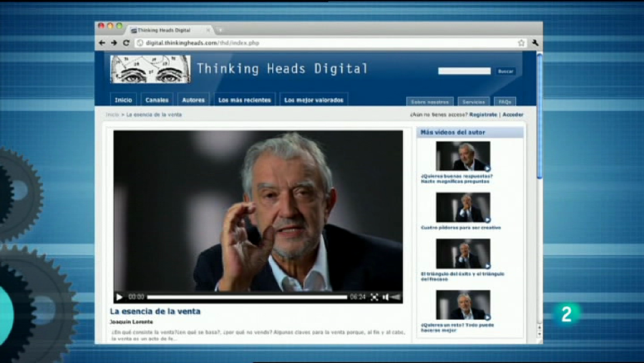Click the browser back arrow
Viewport: 644px width, 363px height.
101,42
